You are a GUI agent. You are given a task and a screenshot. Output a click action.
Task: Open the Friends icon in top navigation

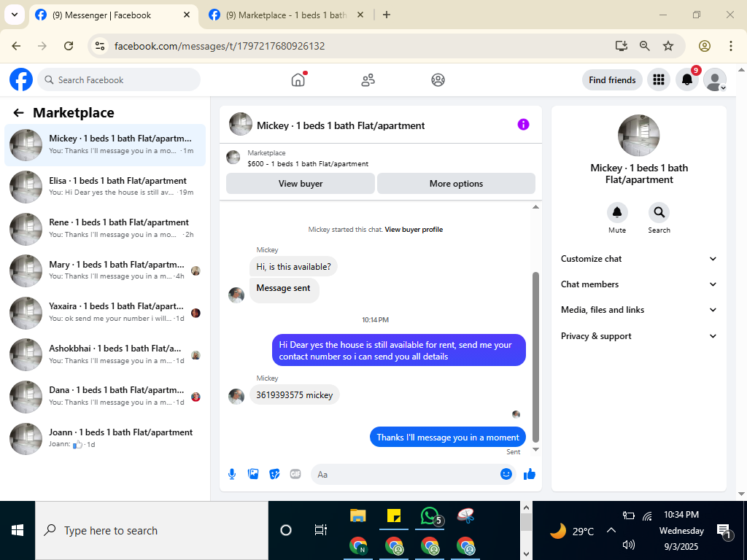[368, 79]
